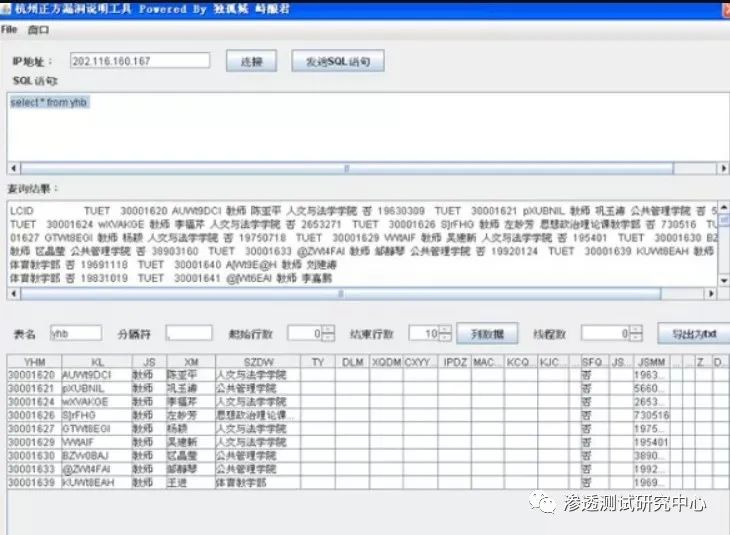Viewport: 730px width, 535px height.
Task: Click the table name field containing yhb
Action: [75, 333]
